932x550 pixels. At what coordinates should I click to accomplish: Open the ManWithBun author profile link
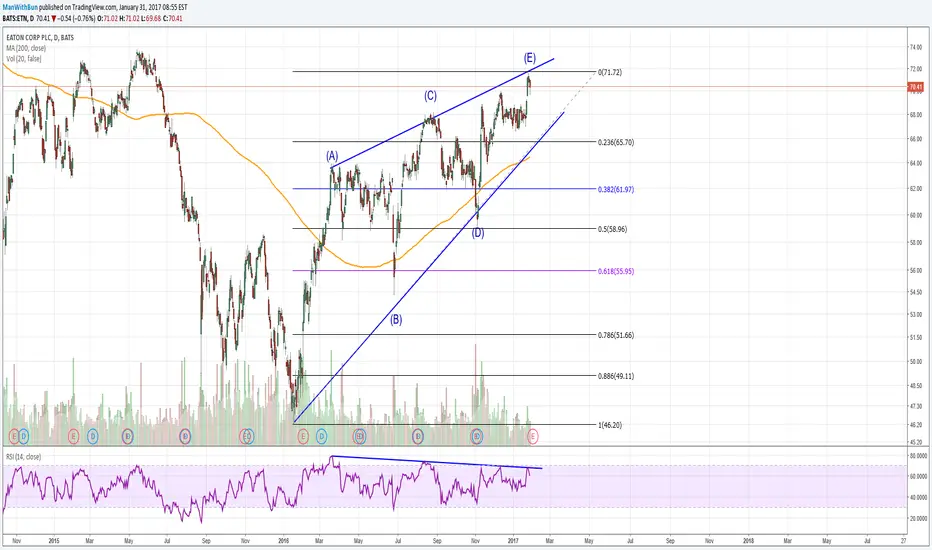click(20, 7)
